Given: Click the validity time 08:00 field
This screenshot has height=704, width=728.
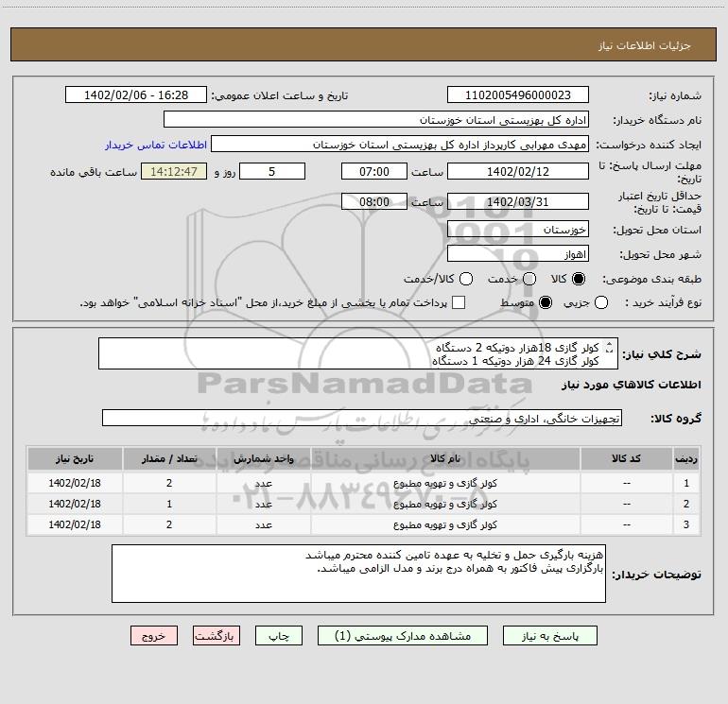Looking at the screenshot, I should [x=374, y=202].
